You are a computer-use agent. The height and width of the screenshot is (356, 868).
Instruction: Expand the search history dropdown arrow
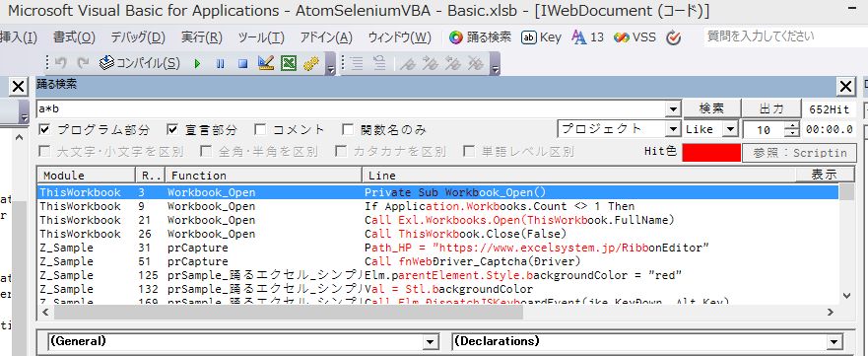673,109
